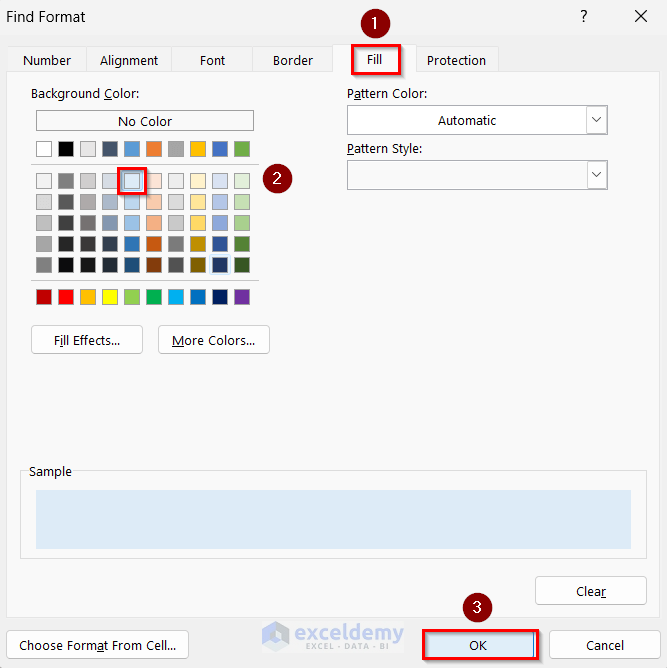This screenshot has width=667, height=668.
Task: Switch to the Number tab
Action: (x=47, y=60)
